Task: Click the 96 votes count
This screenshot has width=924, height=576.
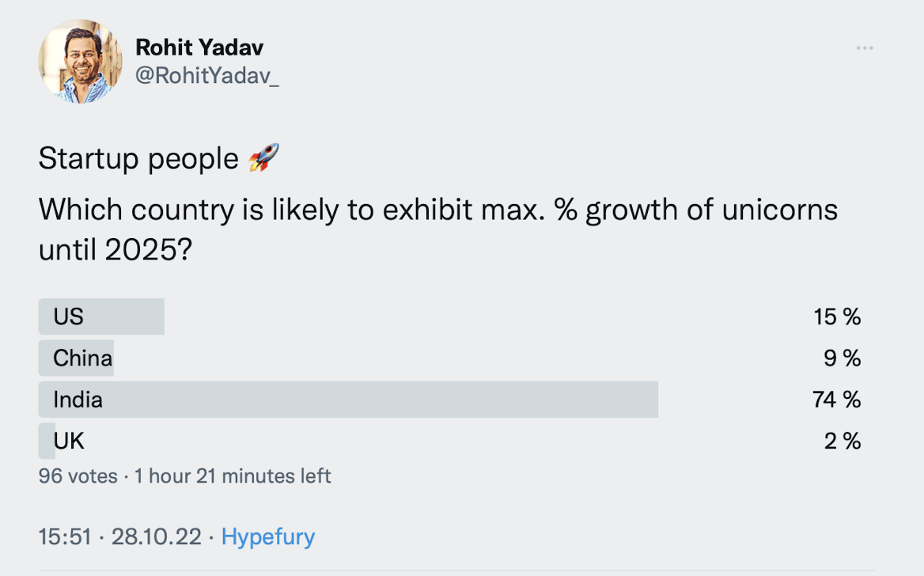Action: tap(78, 476)
